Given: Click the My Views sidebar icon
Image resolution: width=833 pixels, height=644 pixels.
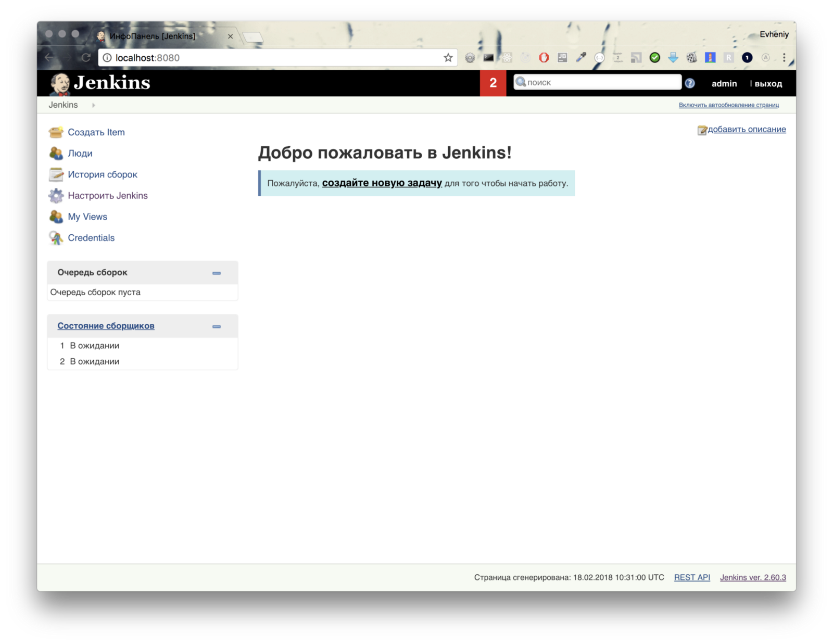Looking at the screenshot, I should point(56,217).
